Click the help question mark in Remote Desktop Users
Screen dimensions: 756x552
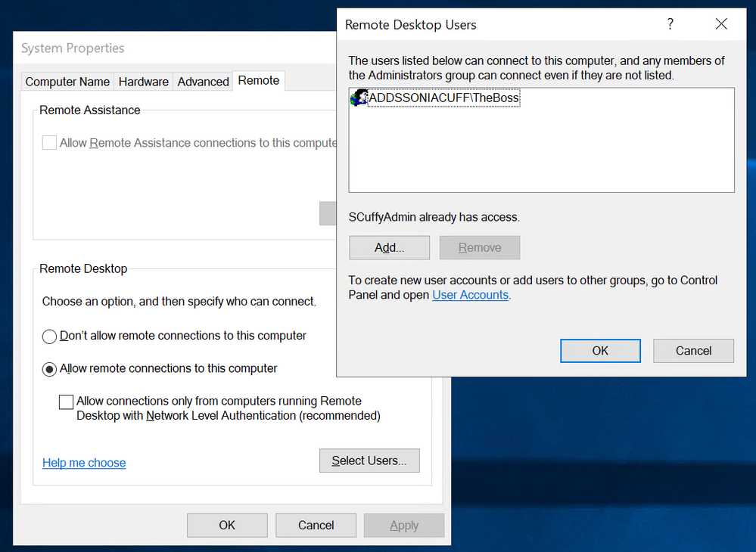[670, 23]
